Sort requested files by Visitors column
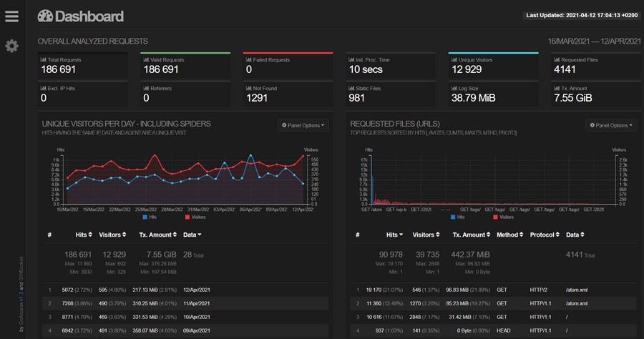Viewport: 644px width, 339px height. pyautogui.click(x=426, y=235)
